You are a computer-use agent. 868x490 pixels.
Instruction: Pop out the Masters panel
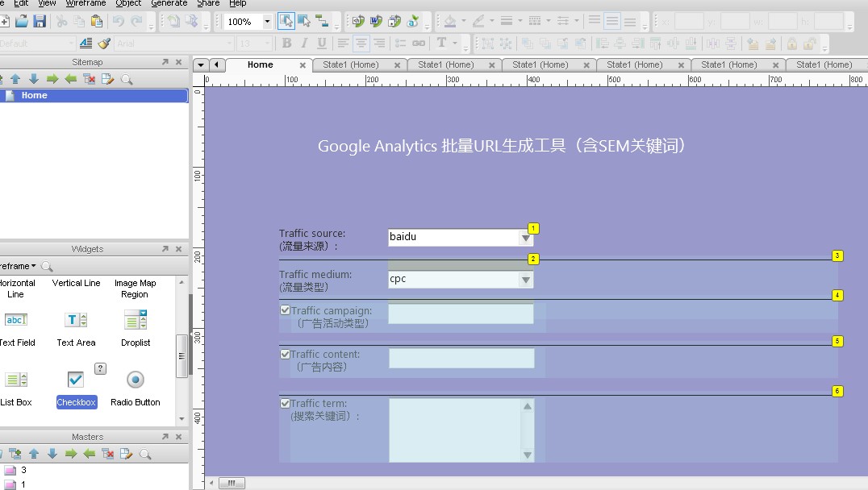tap(165, 436)
